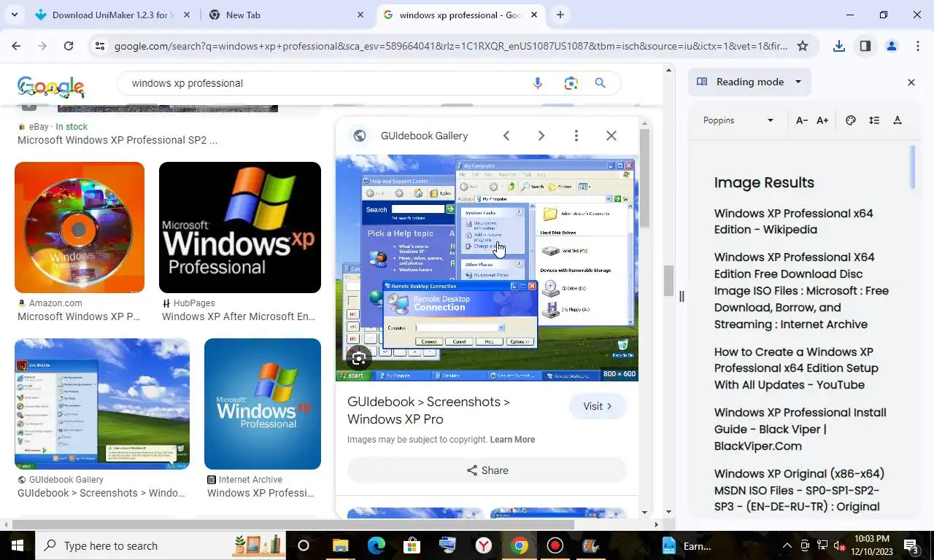Open reading mode color theme palette
The height and width of the screenshot is (560, 934).
tap(851, 120)
